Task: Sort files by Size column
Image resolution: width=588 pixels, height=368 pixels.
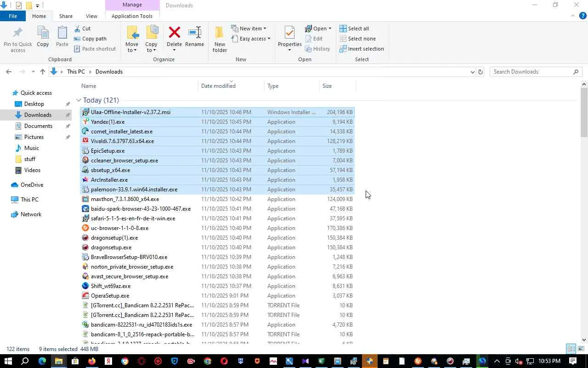Action: click(338, 86)
